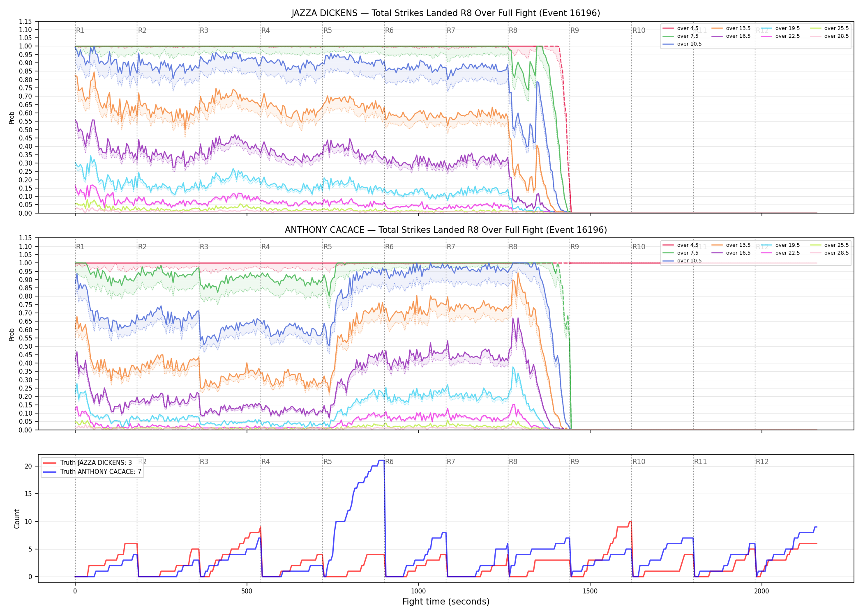Click the ANTHONY CACACE chart title
Screen dimensions: 863x616
[x=446, y=230]
